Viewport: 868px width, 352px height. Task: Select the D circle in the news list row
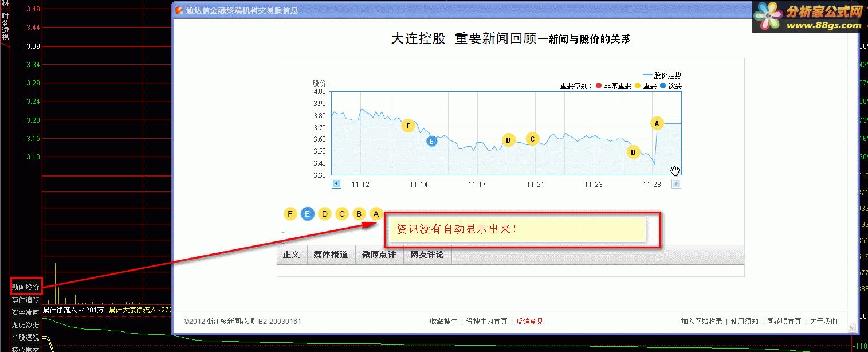coord(325,214)
